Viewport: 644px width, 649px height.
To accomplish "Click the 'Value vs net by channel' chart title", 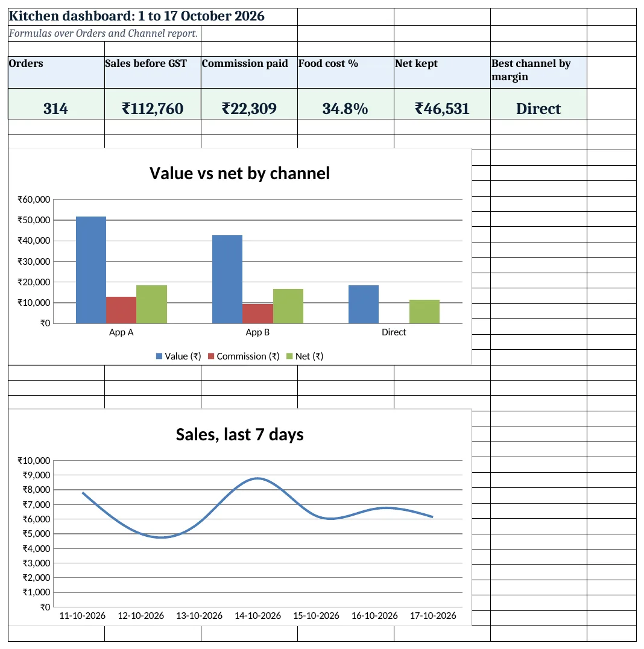I will click(x=239, y=174).
